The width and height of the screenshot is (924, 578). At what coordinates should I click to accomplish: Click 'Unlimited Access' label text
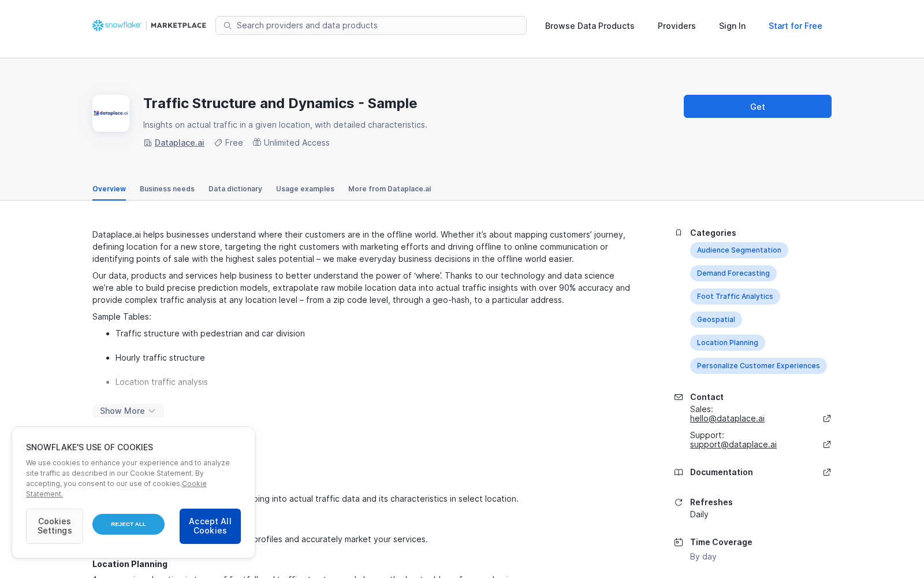(297, 143)
